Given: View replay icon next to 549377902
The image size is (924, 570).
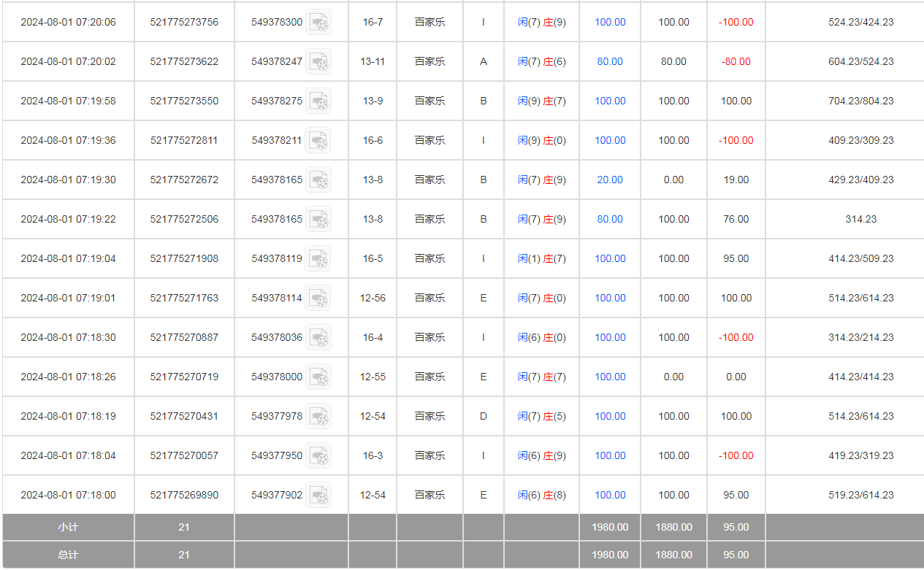Looking at the screenshot, I should pyautogui.click(x=318, y=496).
